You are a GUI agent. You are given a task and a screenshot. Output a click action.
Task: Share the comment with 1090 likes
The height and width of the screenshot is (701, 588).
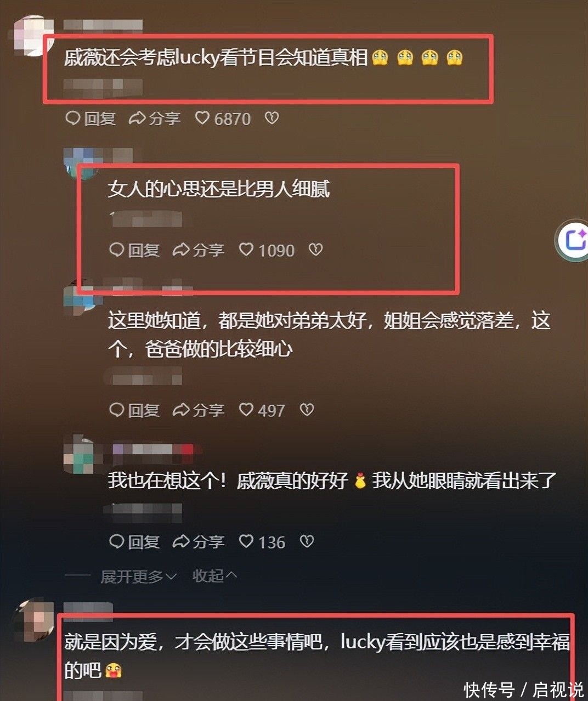point(199,250)
